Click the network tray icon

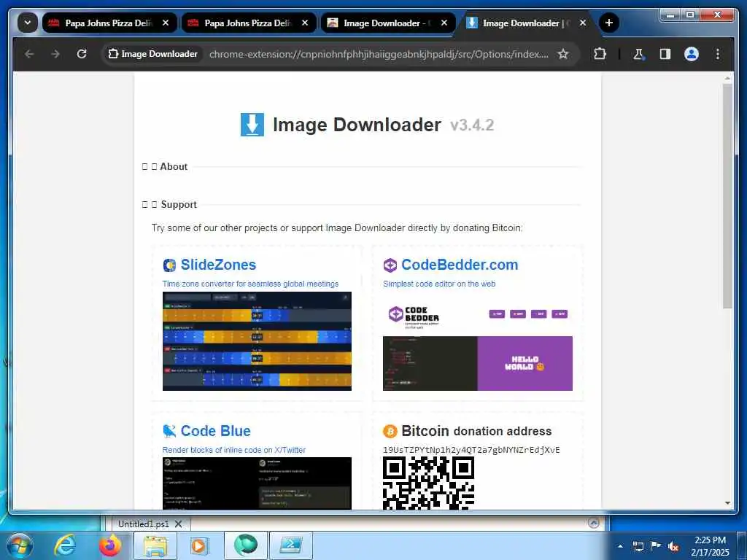638,546
